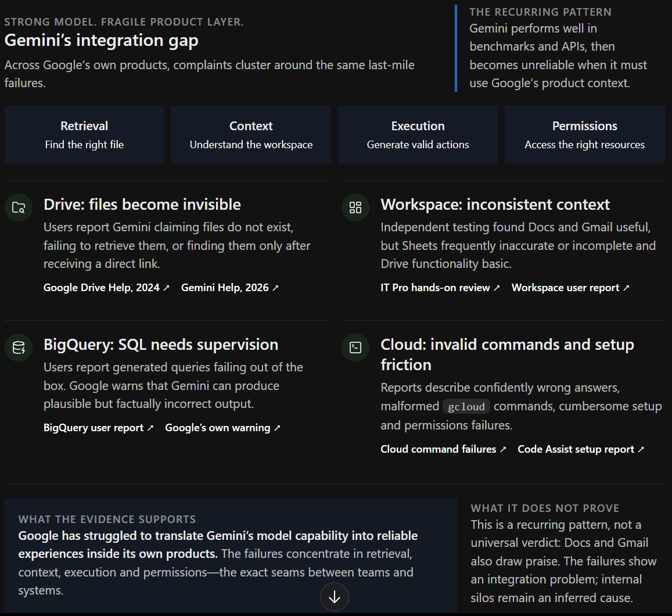Open the Google's own warning link
The height and width of the screenshot is (616, 672).
point(222,428)
